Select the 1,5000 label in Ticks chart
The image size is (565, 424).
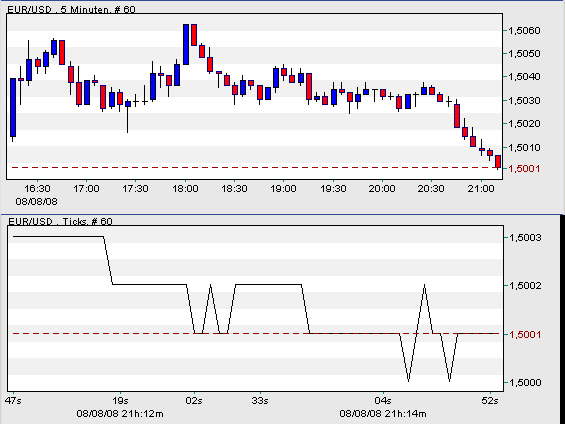coord(524,383)
